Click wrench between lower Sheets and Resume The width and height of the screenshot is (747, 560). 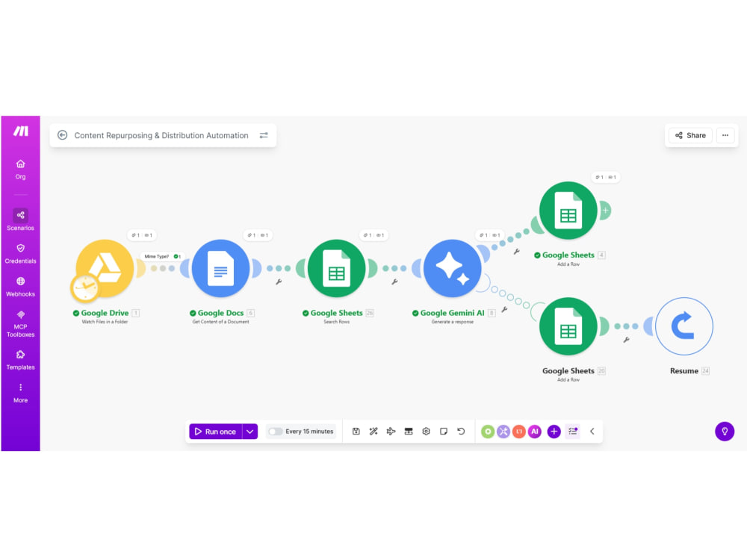[626, 340]
